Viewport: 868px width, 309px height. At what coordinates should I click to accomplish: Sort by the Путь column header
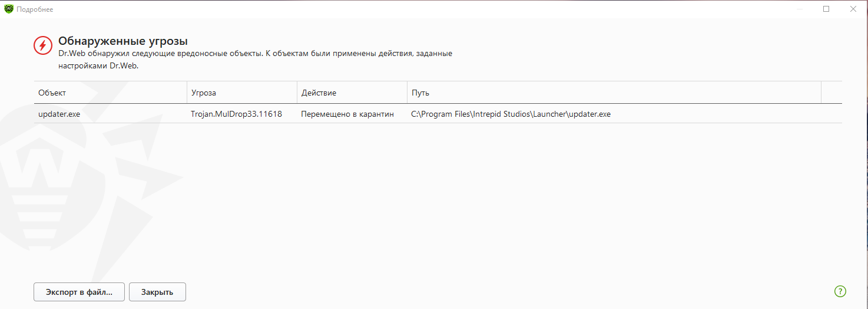coord(614,93)
